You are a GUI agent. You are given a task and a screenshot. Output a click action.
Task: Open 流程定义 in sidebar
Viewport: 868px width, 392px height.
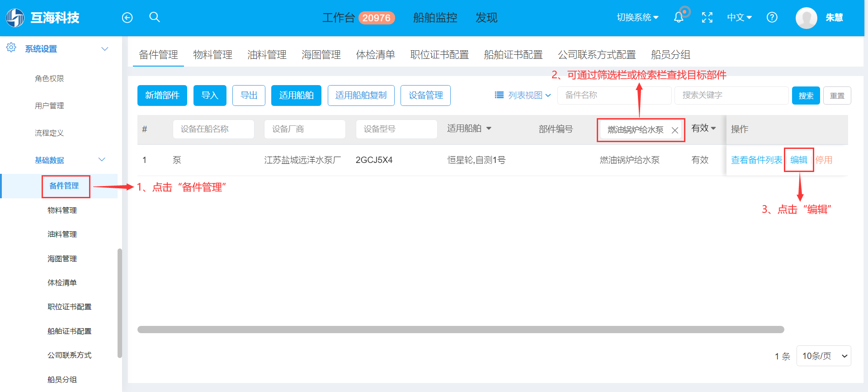(x=49, y=133)
